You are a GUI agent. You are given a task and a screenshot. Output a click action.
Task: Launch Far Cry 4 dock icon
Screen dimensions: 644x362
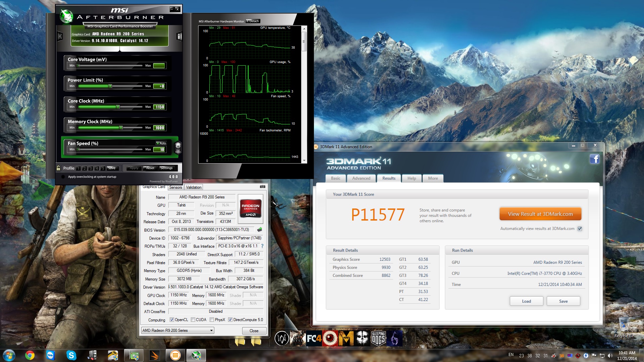click(x=314, y=339)
